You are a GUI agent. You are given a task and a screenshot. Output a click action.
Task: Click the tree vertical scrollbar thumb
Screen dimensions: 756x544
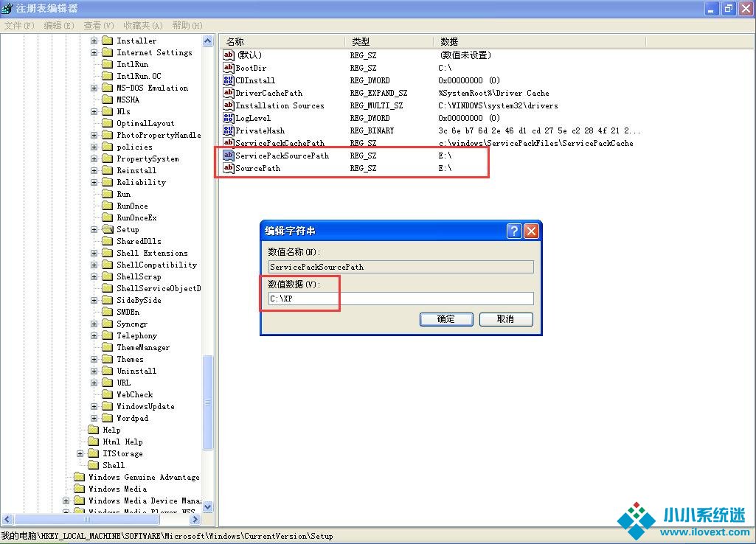point(208,402)
